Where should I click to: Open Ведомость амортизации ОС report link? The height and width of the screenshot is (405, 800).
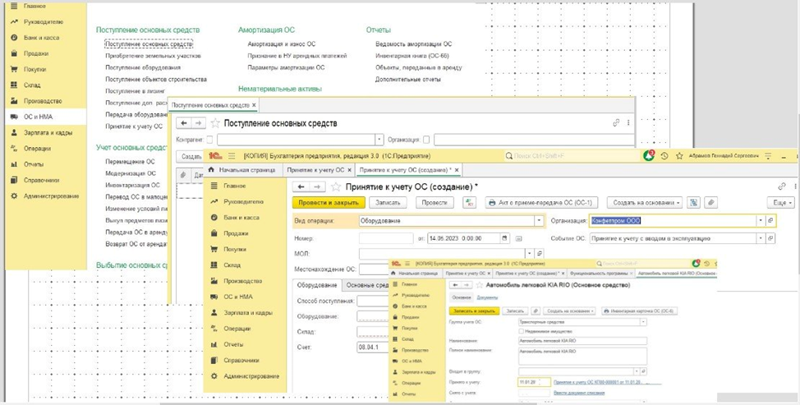tap(414, 44)
